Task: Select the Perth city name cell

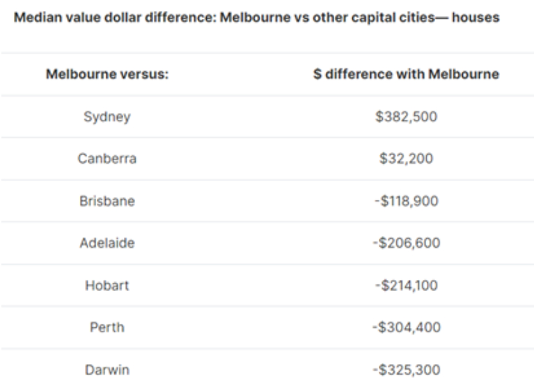Action: point(107,327)
